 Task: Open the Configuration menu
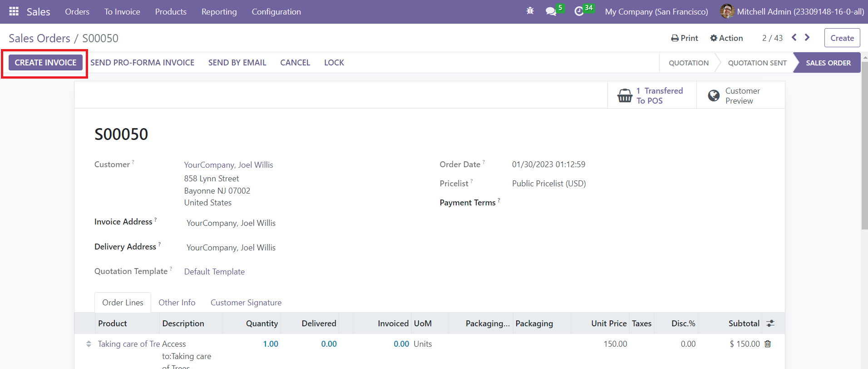tap(276, 12)
